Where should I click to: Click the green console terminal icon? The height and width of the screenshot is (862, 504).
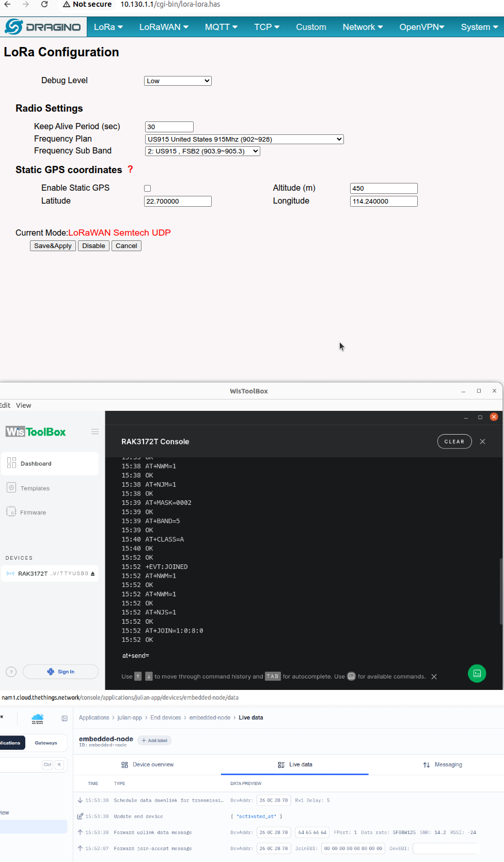point(477,673)
